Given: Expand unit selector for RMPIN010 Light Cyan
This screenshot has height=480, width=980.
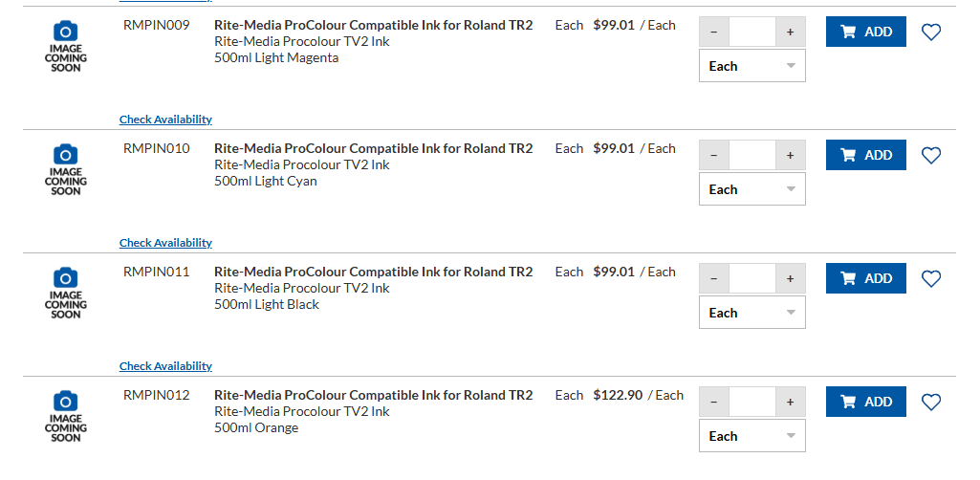Looking at the screenshot, I should point(752,188).
